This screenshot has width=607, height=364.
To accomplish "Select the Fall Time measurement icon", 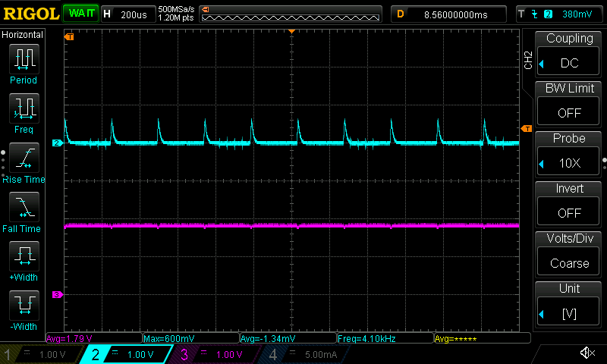I will 24,206.
